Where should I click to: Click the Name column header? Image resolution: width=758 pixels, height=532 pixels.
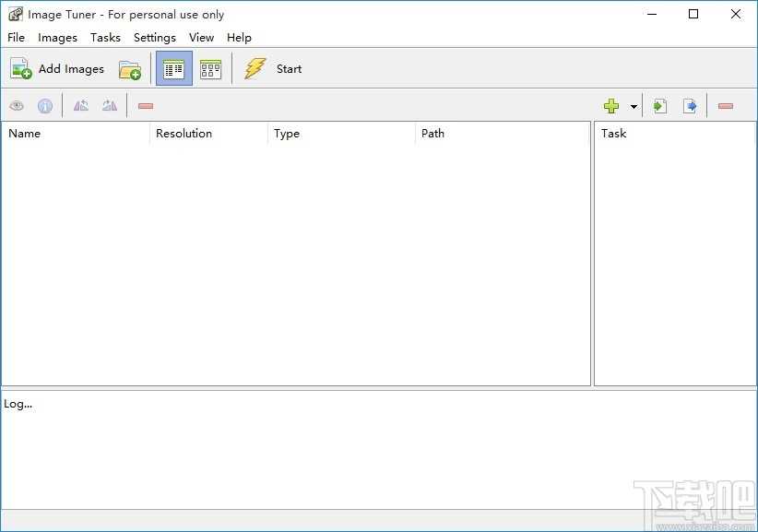(25, 134)
